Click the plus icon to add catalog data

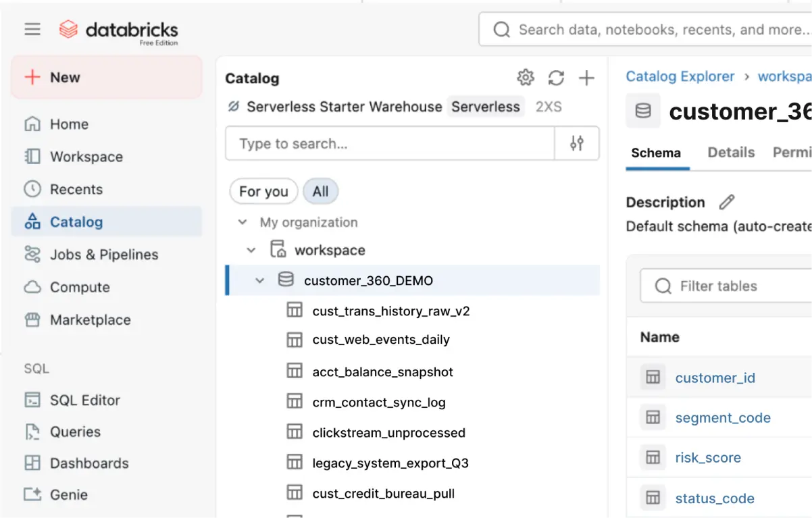pyautogui.click(x=586, y=78)
